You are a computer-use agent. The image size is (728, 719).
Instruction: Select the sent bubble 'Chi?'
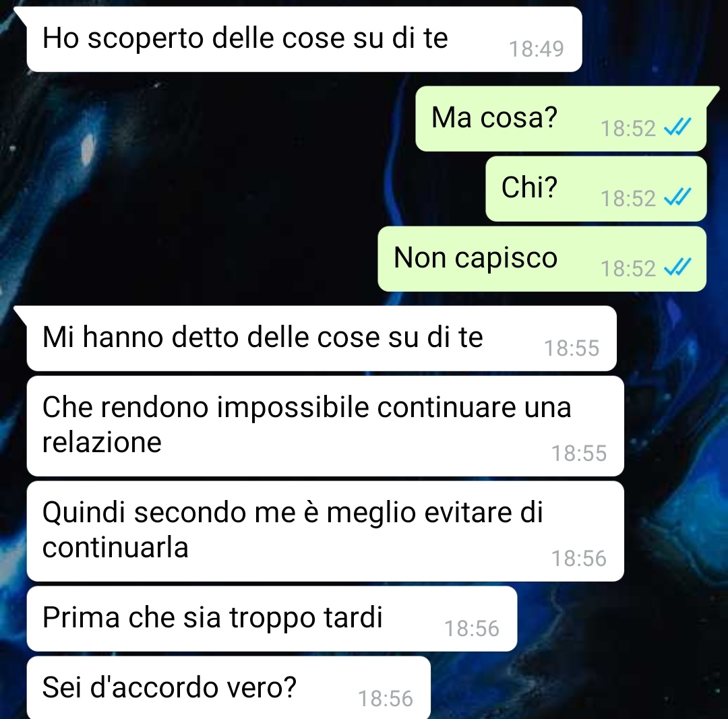pyautogui.click(x=596, y=189)
